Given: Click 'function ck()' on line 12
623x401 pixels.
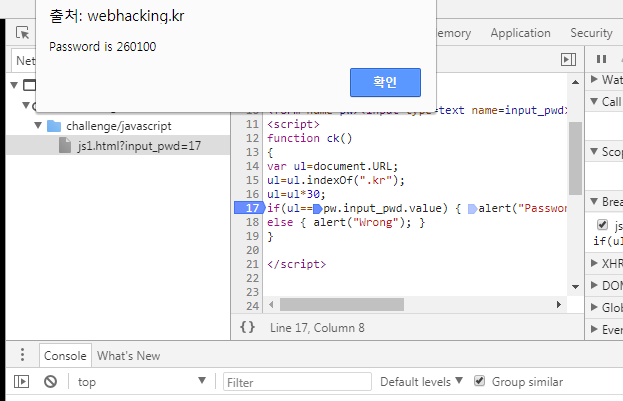Looking at the screenshot, I should [x=310, y=138].
